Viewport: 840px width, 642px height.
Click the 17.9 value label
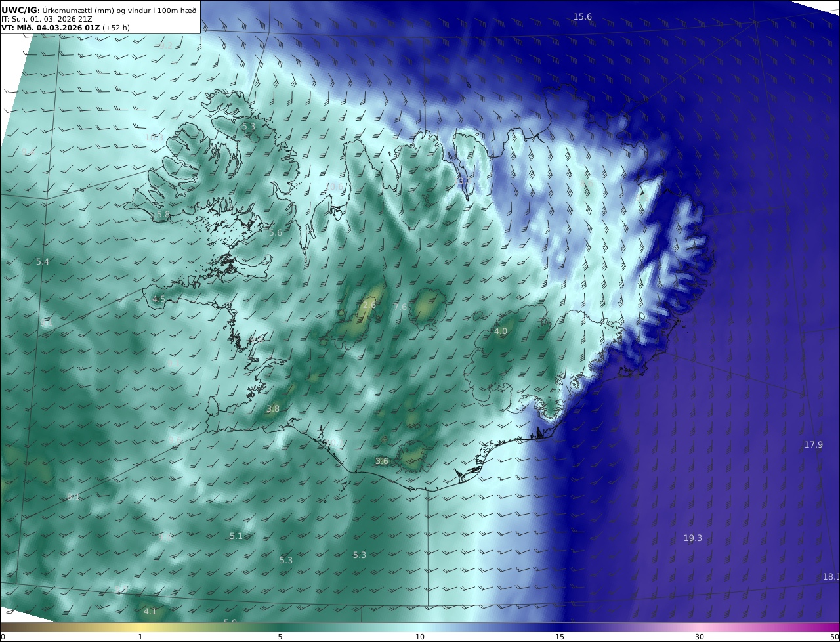[x=814, y=445]
